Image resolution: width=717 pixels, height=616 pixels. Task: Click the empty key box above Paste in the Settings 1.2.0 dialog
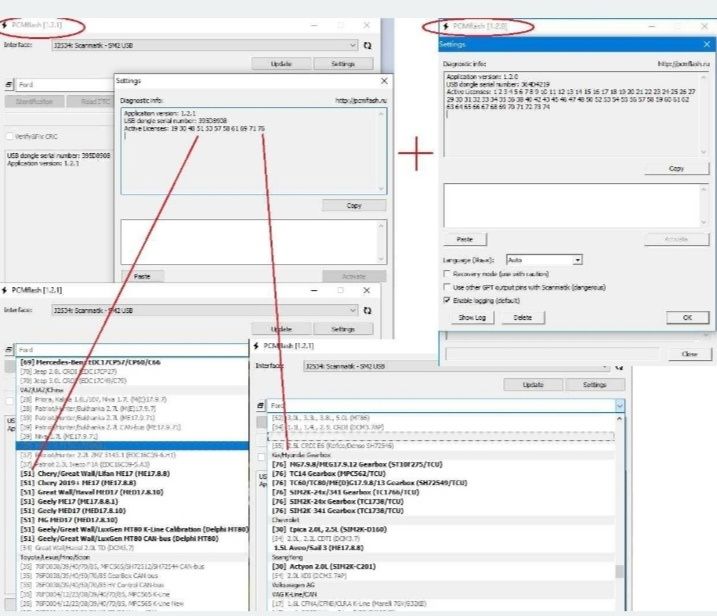point(576,205)
